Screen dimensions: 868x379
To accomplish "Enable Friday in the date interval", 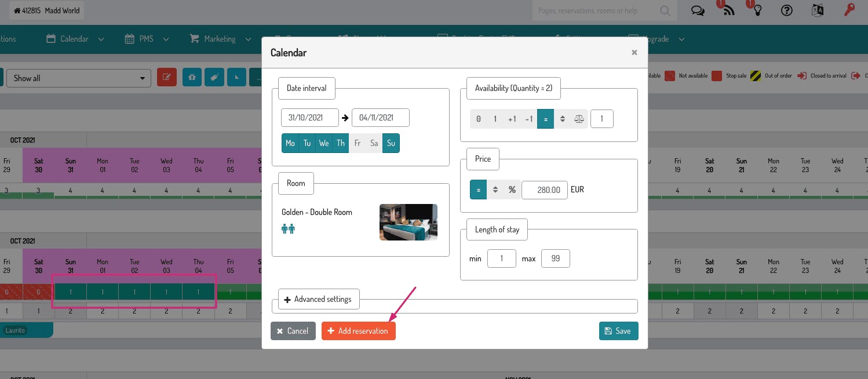I will [358, 143].
